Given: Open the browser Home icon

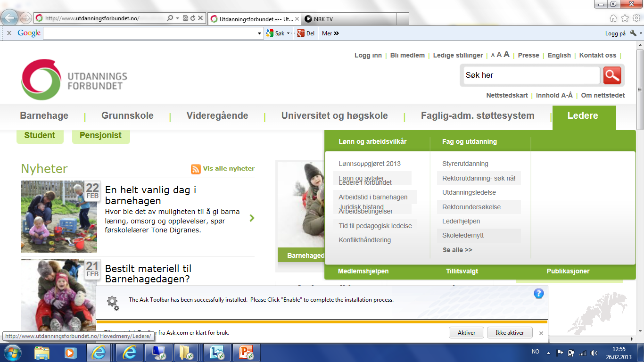Looking at the screenshot, I should (x=613, y=18).
